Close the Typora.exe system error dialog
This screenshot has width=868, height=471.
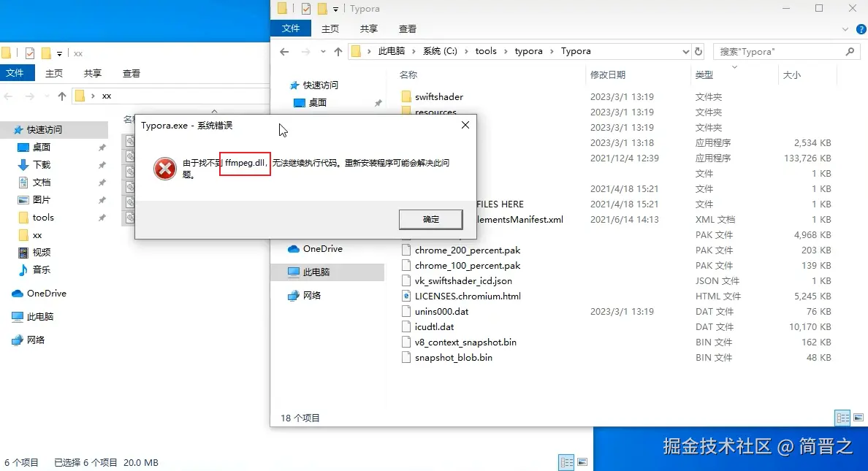[x=465, y=125]
